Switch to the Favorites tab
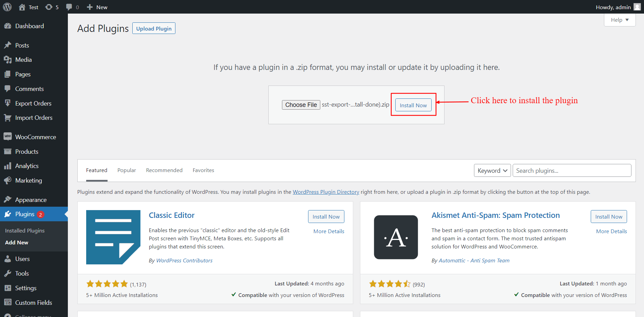The width and height of the screenshot is (644, 317). (203, 170)
